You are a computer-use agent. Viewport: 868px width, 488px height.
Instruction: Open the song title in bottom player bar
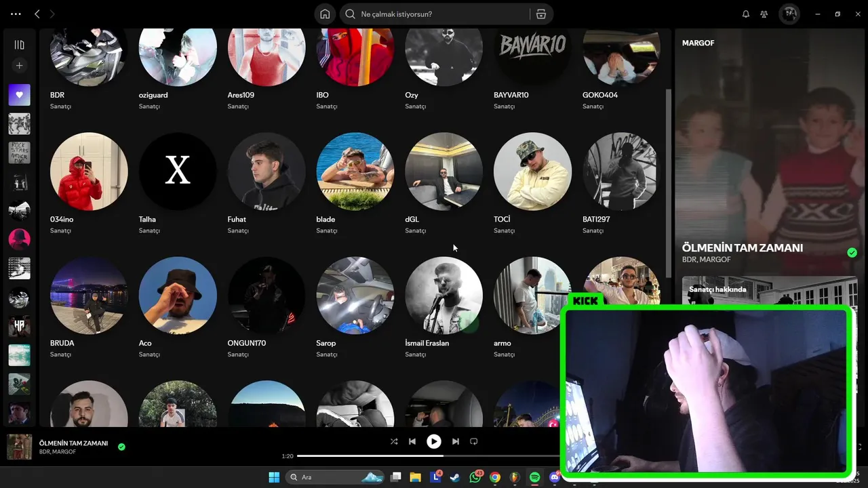pyautogui.click(x=73, y=443)
